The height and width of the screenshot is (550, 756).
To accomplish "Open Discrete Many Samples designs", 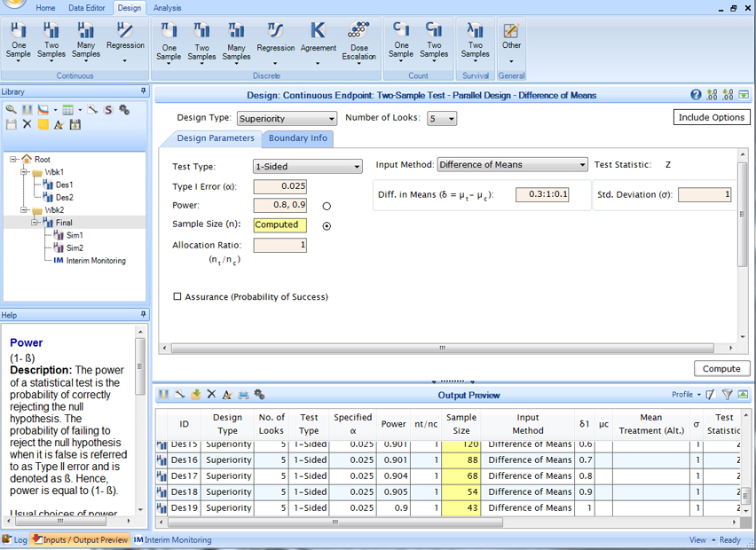I will tap(236, 43).
